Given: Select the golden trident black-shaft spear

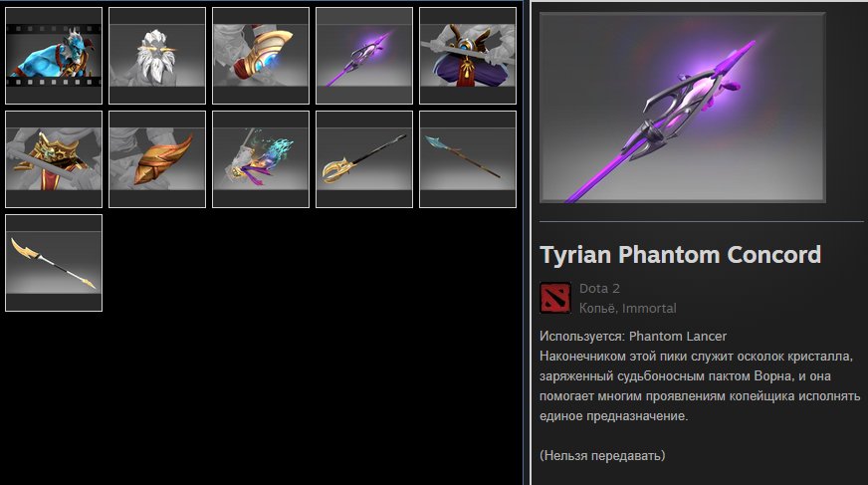Looking at the screenshot, I should (364, 159).
